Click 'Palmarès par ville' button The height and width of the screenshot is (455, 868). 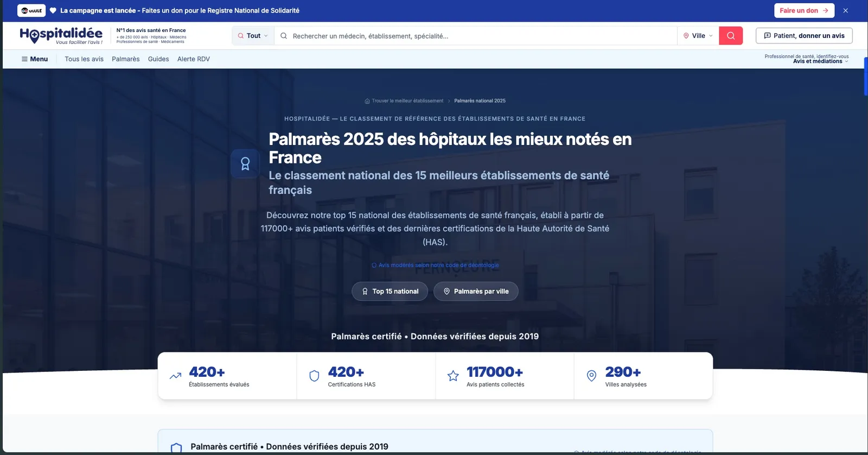tap(476, 292)
